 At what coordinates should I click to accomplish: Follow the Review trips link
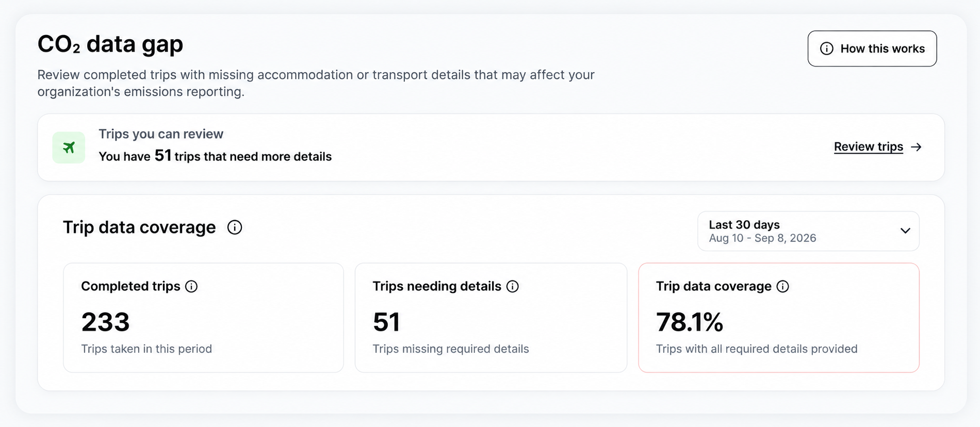coord(869,147)
